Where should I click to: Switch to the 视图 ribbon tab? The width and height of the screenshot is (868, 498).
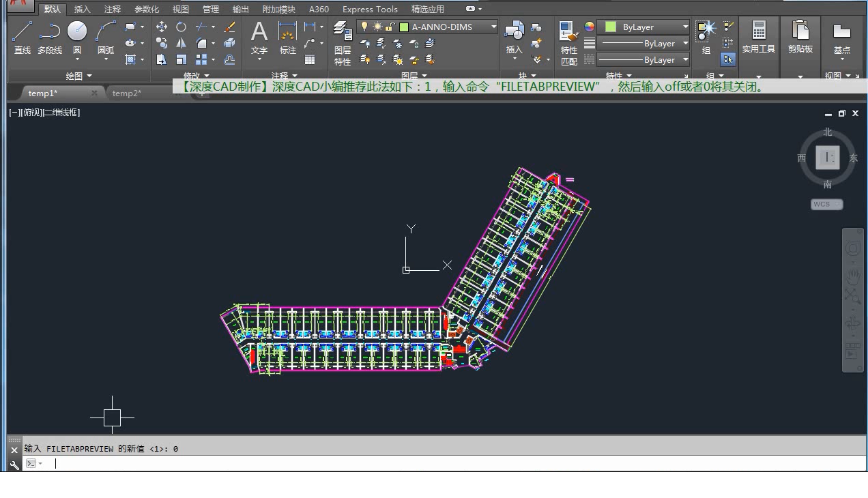tap(181, 9)
